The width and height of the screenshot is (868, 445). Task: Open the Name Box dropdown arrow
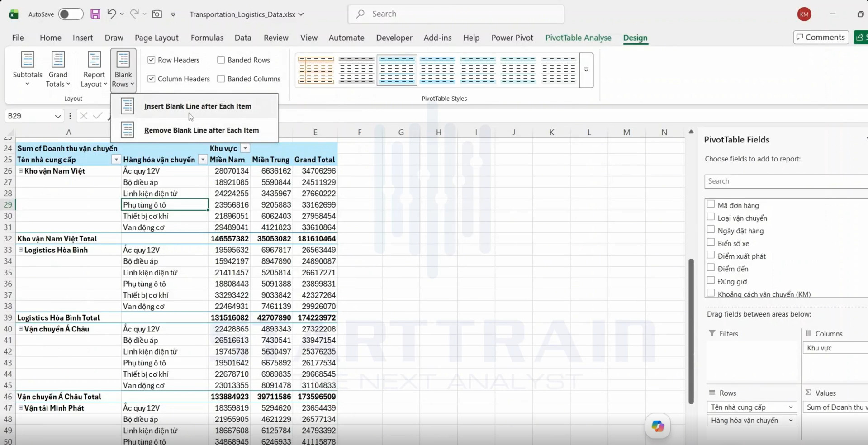pos(57,116)
